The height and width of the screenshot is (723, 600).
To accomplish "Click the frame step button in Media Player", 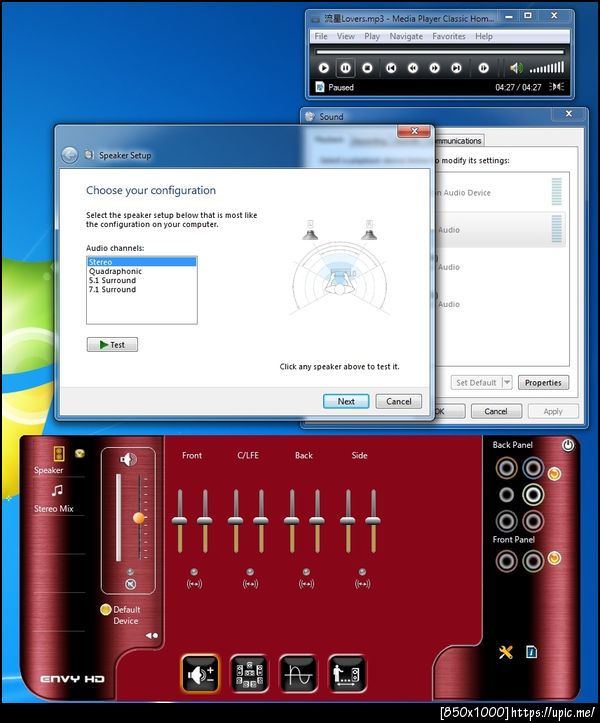I will pyautogui.click(x=483, y=68).
